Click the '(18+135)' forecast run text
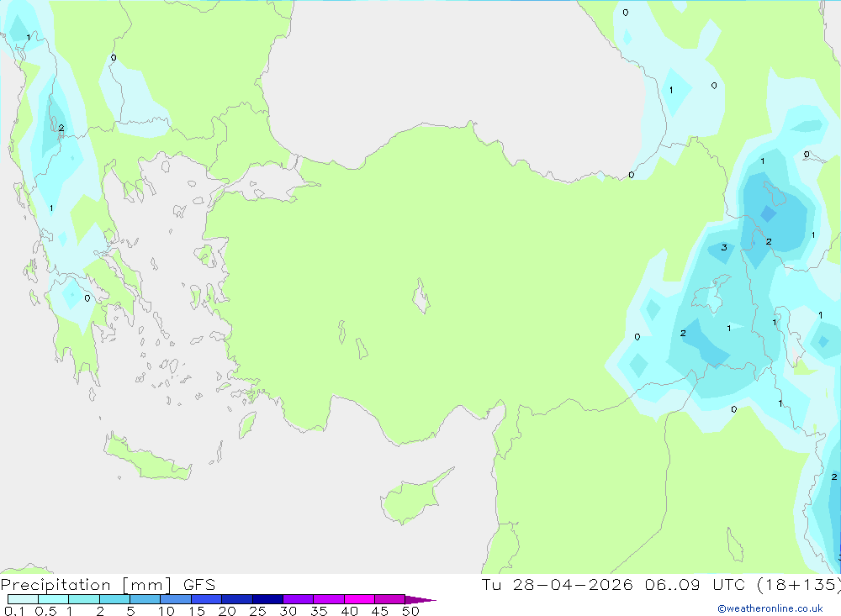 (x=799, y=584)
